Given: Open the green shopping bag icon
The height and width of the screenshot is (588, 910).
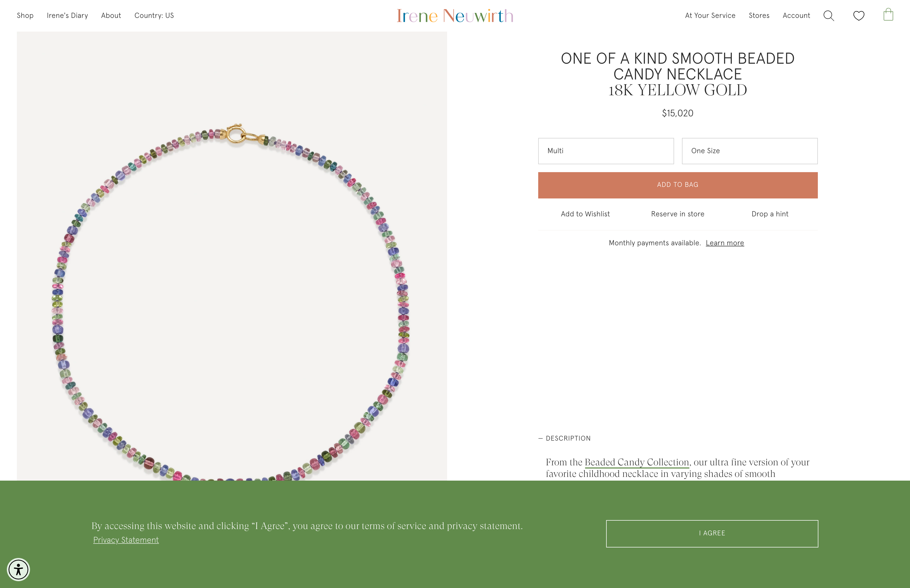Looking at the screenshot, I should click(x=888, y=15).
